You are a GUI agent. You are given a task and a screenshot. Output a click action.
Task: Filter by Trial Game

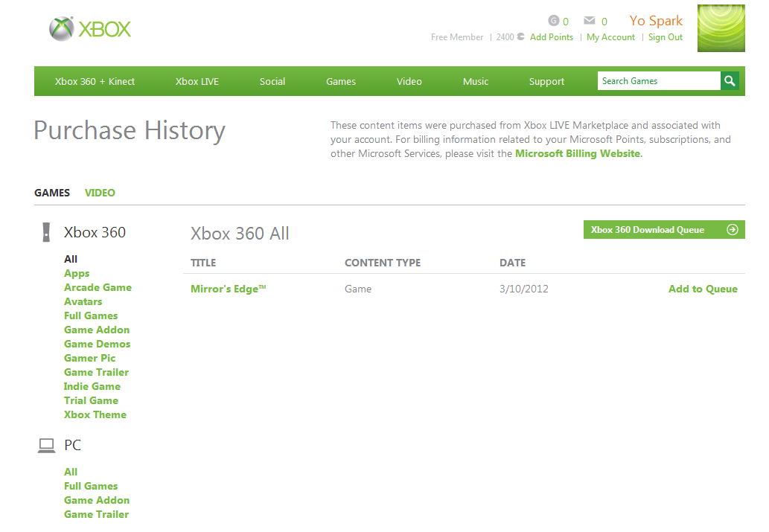[91, 400]
